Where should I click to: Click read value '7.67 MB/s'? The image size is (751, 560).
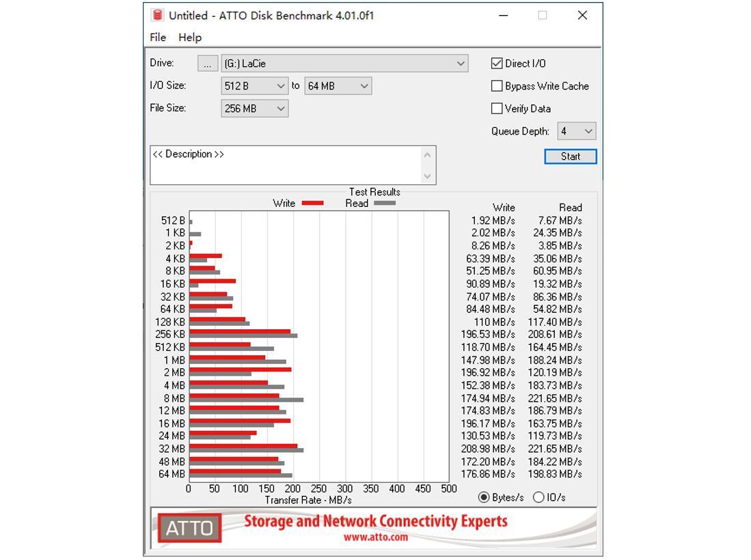click(x=560, y=221)
